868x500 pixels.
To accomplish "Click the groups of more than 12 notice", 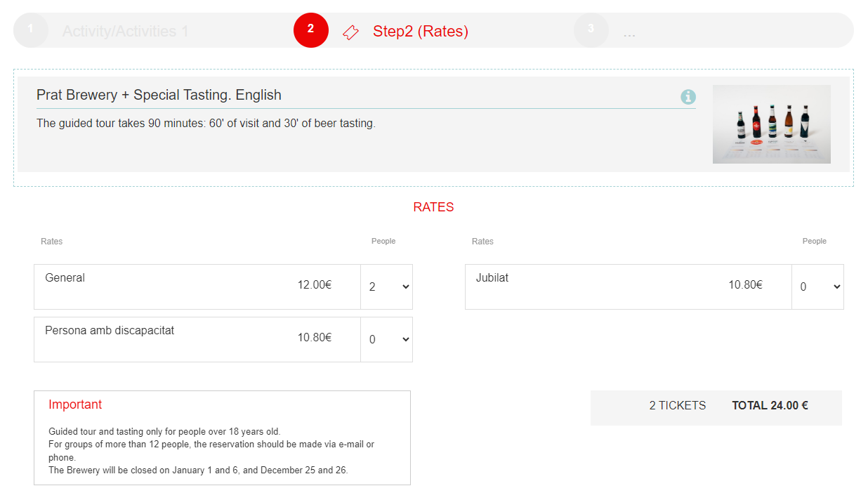I will tap(211, 451).
